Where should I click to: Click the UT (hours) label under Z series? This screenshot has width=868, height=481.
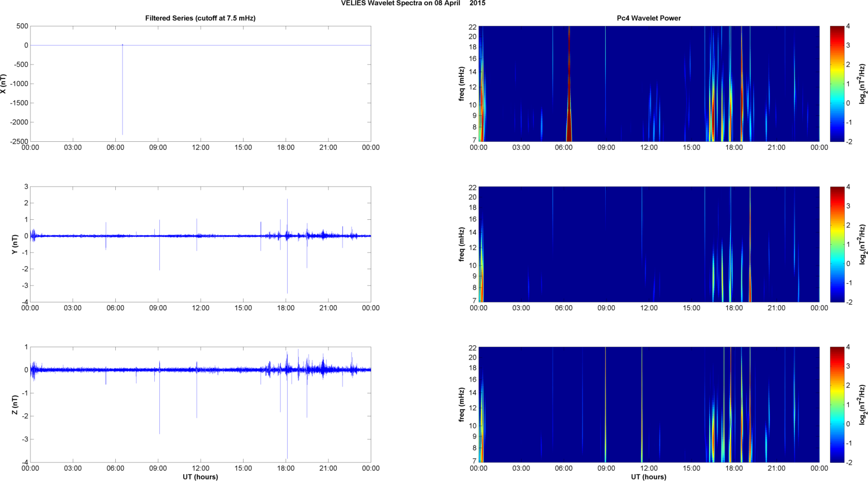click(x=200, y=477)
